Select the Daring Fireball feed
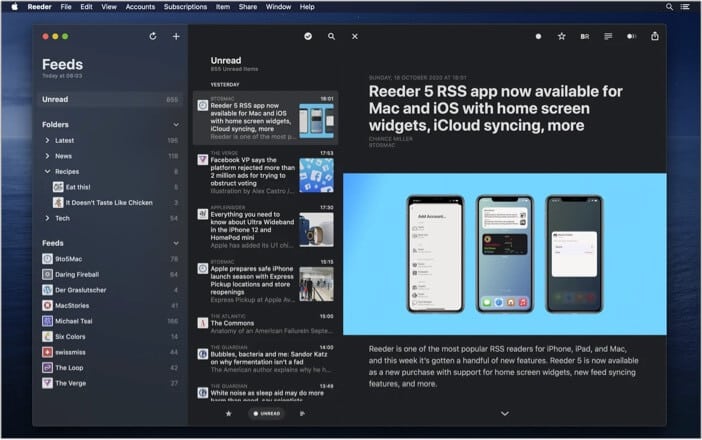The width and height of the screenshot is (702, 440). [x=76, y=274]
